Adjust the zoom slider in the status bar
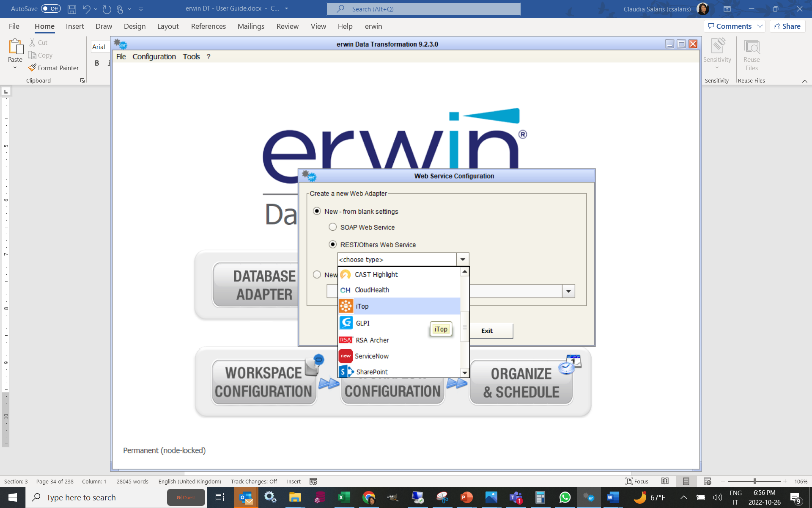 click(x=754, y=481)
